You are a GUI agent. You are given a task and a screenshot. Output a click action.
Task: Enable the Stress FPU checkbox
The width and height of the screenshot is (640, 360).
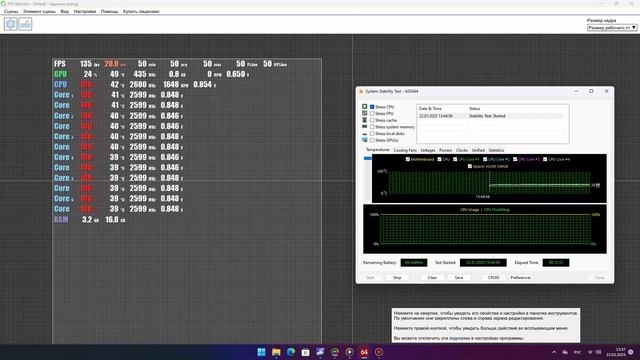click(x=372, y=113)
